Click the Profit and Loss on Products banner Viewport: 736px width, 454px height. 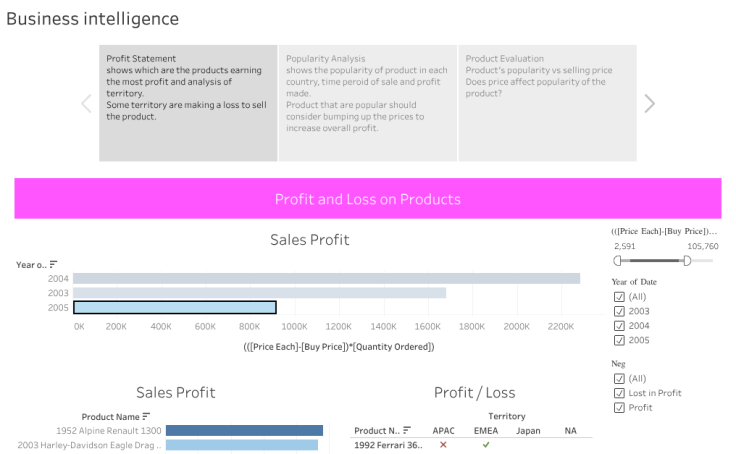(x=367, y=199)
